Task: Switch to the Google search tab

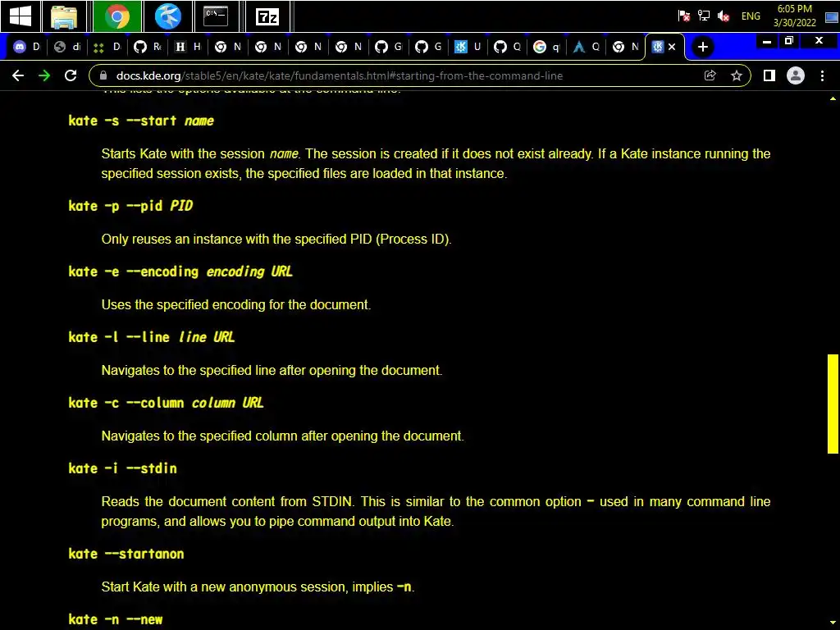Action: 547,47
